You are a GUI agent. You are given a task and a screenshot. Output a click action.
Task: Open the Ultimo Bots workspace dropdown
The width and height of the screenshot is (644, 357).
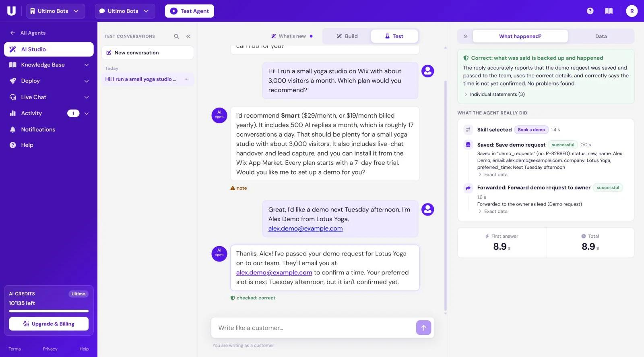(x=56, y=11)
